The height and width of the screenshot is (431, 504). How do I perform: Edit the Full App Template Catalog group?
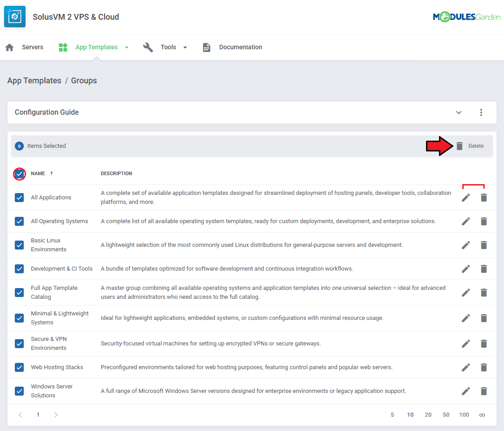(x=466, y=292)
